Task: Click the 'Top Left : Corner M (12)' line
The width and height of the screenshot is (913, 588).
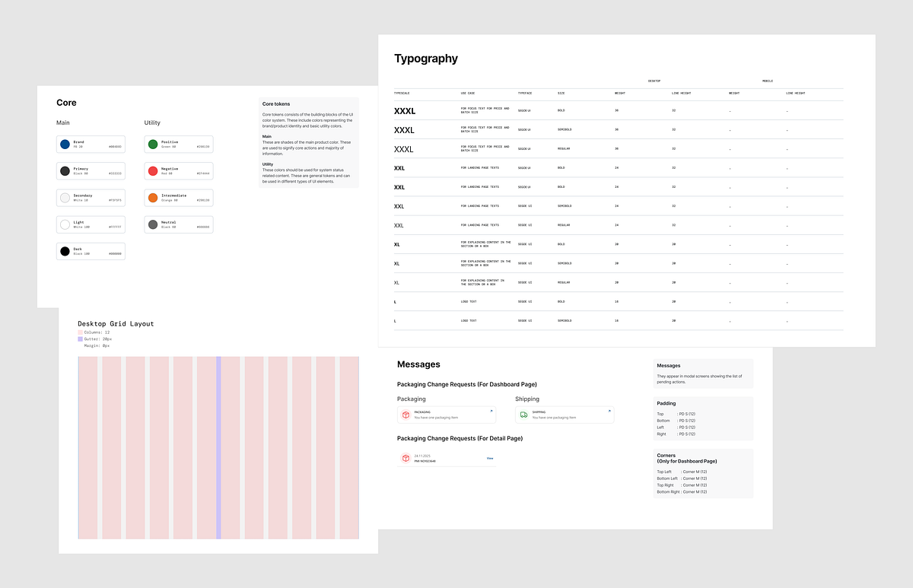Action: point(682,472)
